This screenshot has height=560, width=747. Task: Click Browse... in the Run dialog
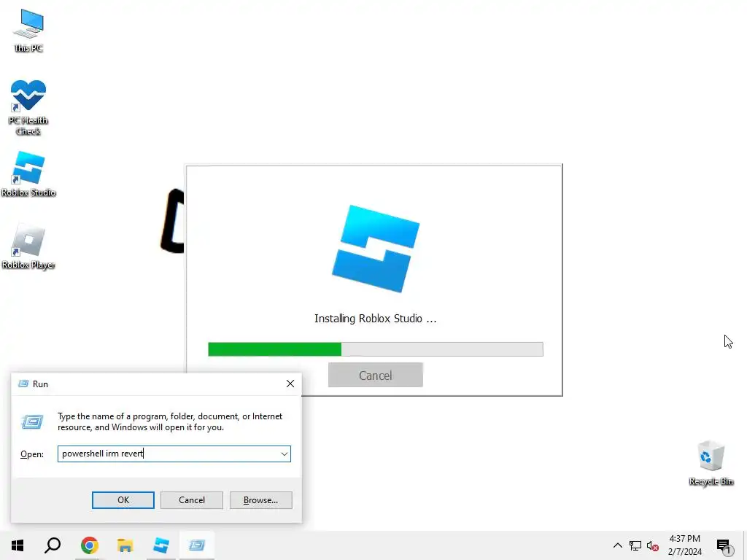click(x=260, y=500)
